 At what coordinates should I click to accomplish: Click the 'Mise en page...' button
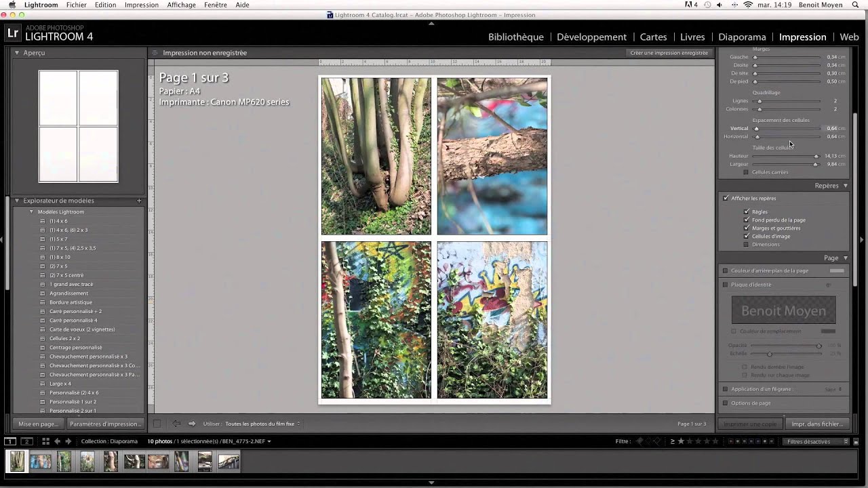pyautogui.click(x=39, y=424)
